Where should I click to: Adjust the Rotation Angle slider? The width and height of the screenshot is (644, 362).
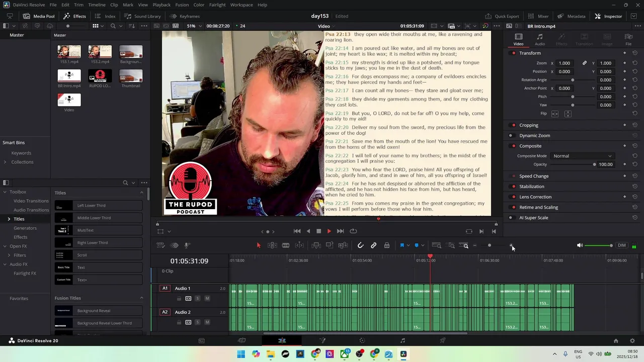(x=573, y=80)
